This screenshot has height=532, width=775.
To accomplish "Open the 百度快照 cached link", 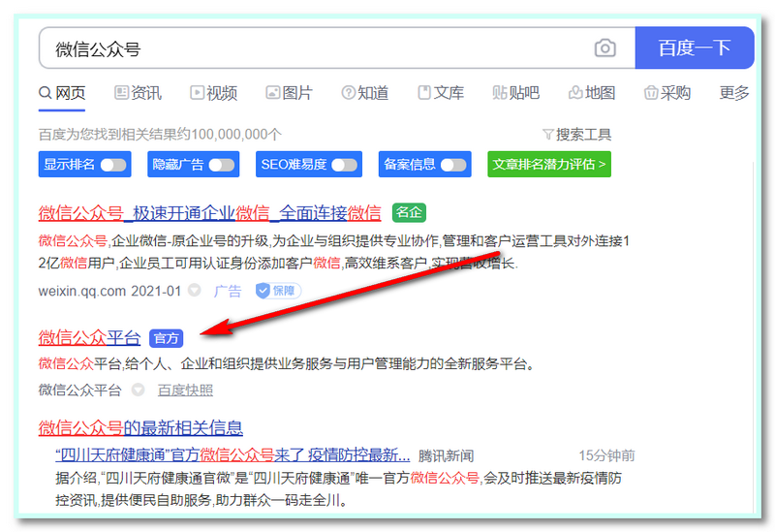I will 185,391.
